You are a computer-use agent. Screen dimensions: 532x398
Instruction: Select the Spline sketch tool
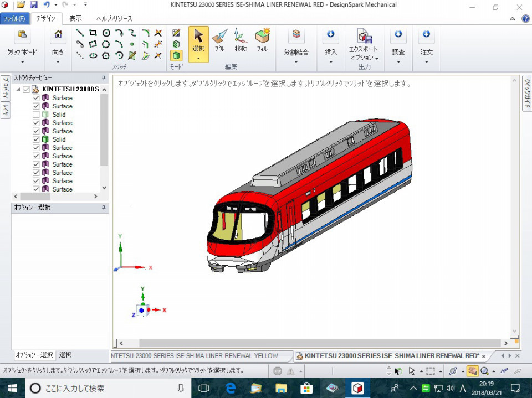coord(132,33)
